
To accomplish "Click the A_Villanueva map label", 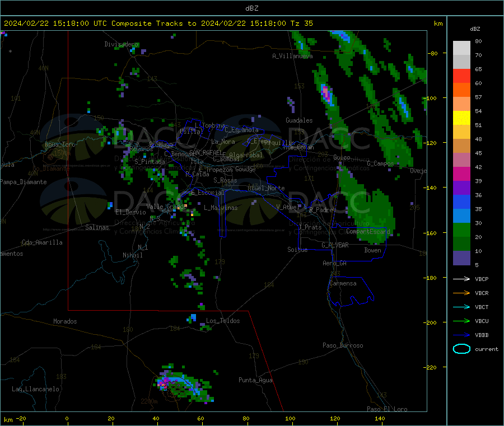I will coord(292,56).
